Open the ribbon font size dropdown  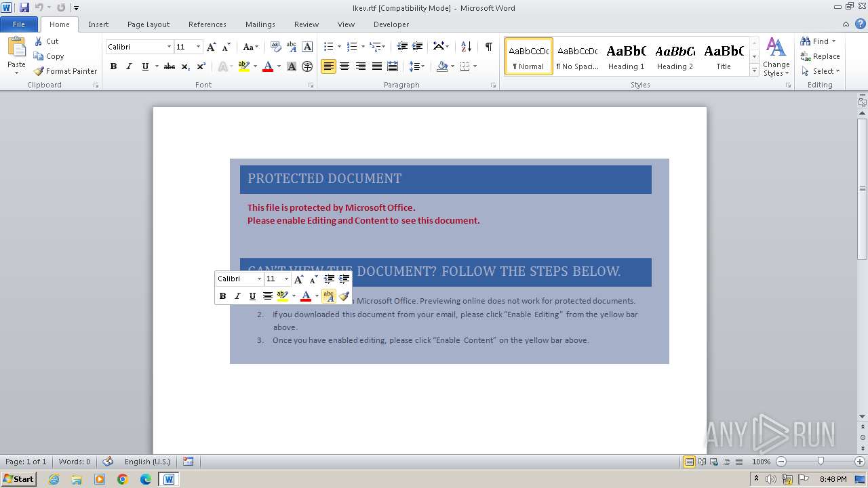(198, 47)
